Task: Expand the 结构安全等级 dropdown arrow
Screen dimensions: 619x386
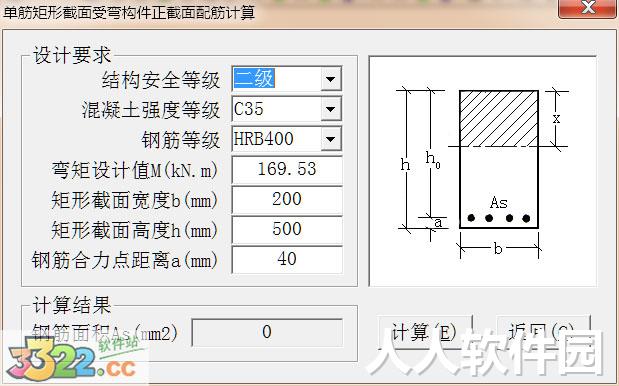Action: [x=331, y=79]
